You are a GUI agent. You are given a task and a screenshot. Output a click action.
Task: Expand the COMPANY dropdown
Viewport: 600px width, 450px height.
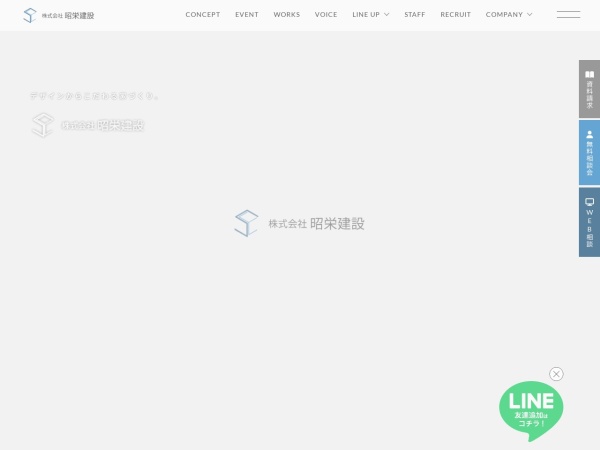click(509, 15)
